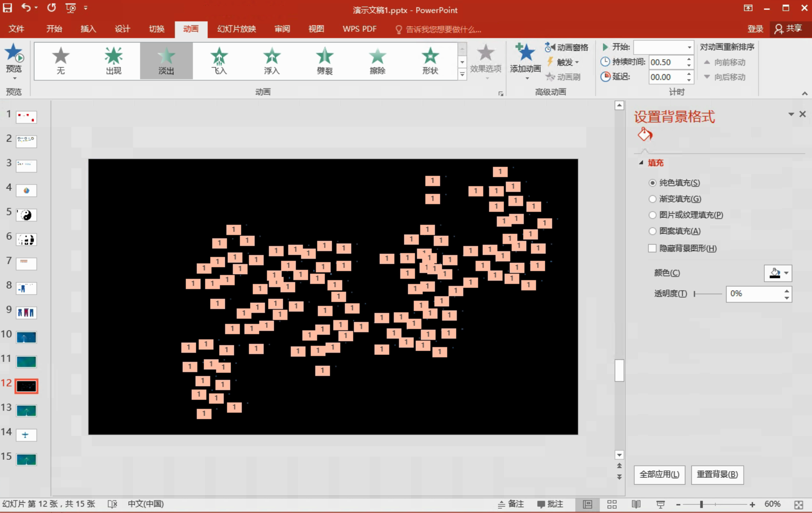The width and height of the screenshot is (812, 513).
Task: Click 全部应用 apply to all button
Action: pyautogui.click(x=659, y=474)
